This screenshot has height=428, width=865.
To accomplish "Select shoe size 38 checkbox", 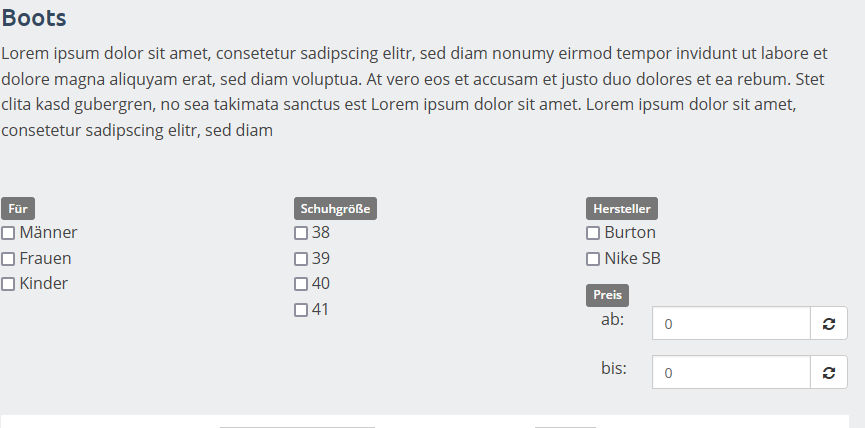I will tap(301, 233).
